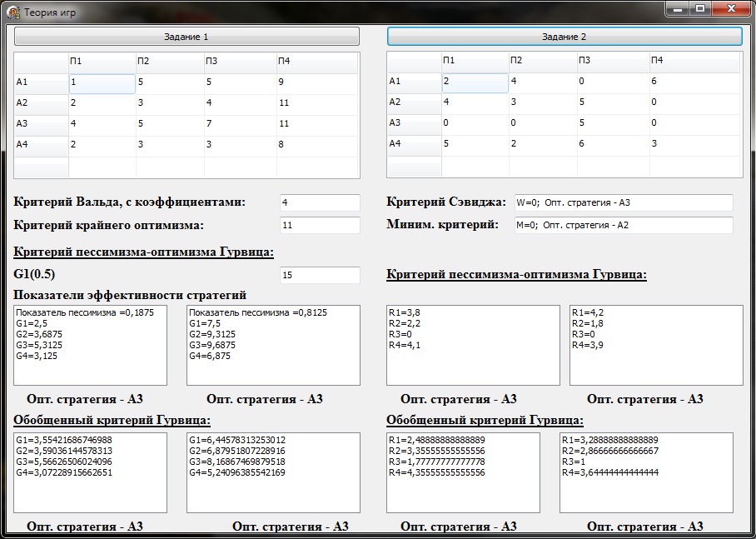Click the line G4=3,07228915662651
The height and width of the screenshot is (539, 756).
tap(64, 472)
